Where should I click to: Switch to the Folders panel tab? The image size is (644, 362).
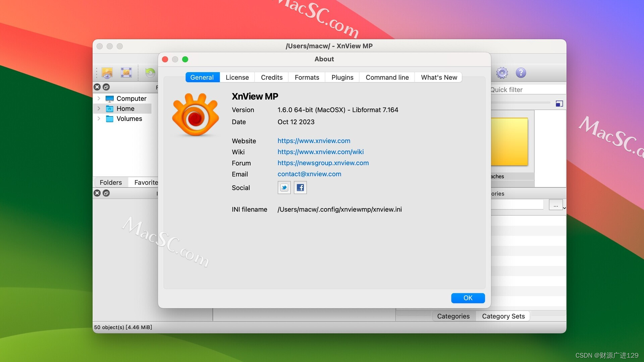pos(111,182)
